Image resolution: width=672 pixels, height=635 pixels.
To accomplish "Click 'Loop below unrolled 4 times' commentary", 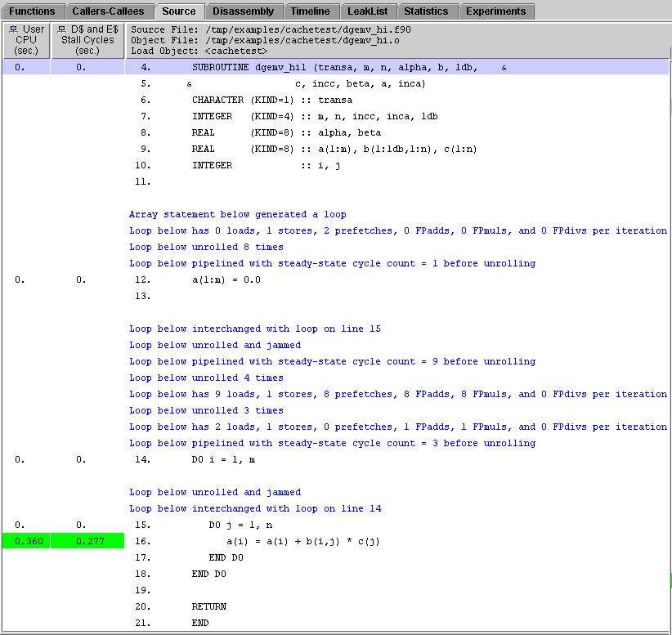I will point(206,378).
